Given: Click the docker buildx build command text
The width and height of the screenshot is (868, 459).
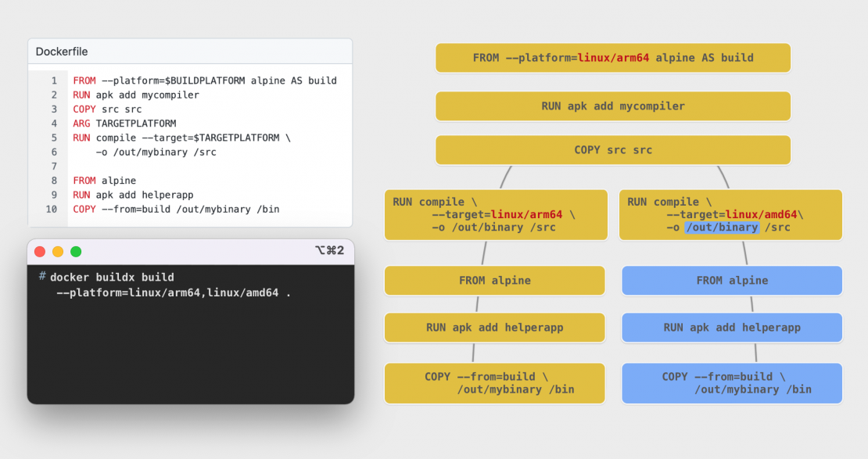Looking at the screenshot, I should tap(112, 278).
